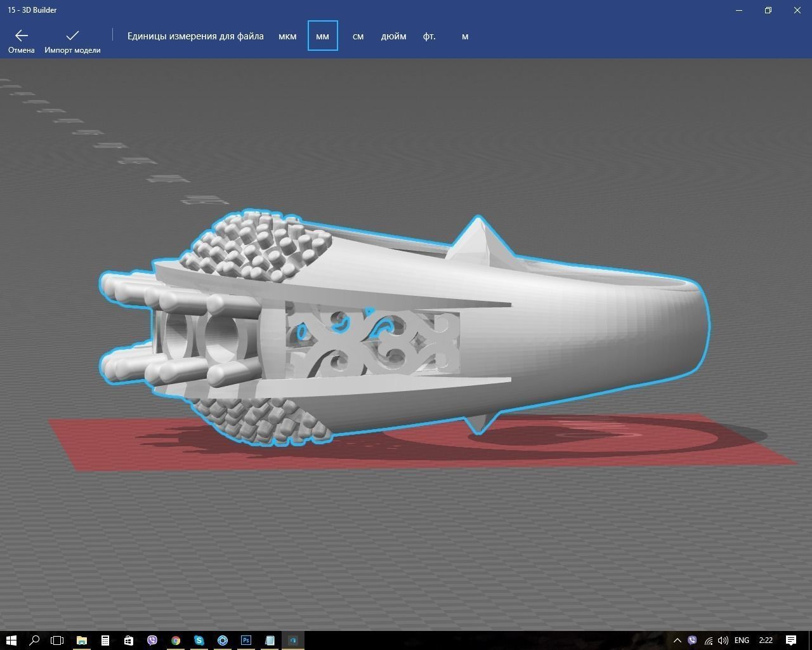Switch to Google Chrome in the taskbar
This screenshot has height=650, width=812.
click(176, 640)
